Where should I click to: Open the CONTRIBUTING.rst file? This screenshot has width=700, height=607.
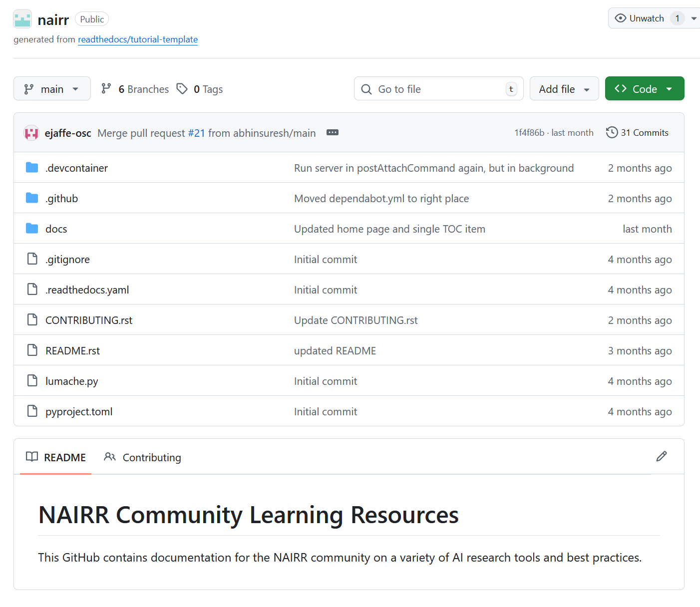pyautogui.click(x=89, y=320)
